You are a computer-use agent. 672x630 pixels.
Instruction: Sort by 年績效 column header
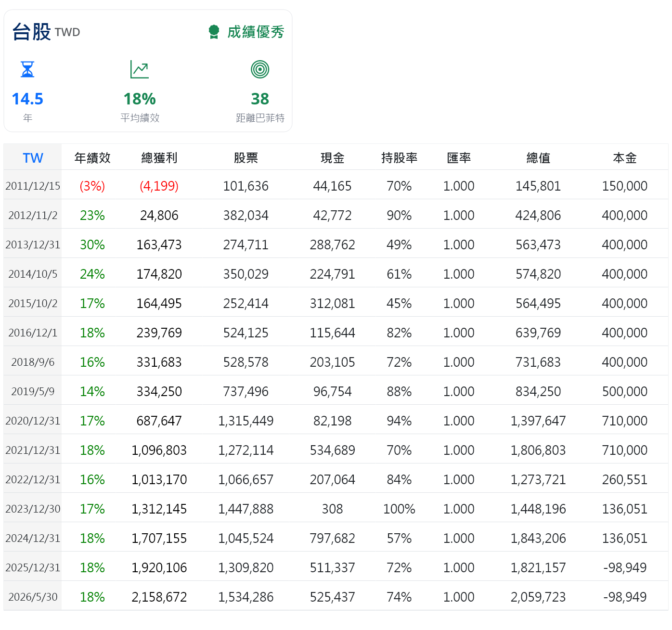[x=92, y=158]
